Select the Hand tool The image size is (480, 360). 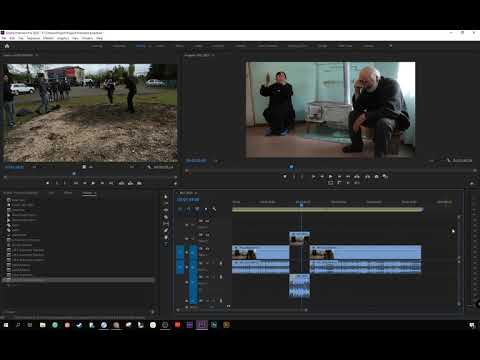point(166,237)
